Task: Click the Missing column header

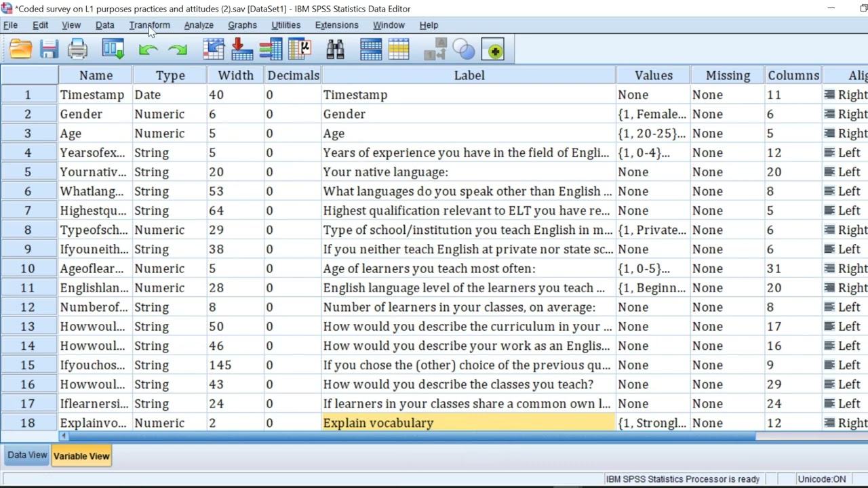Action: coord(728,75)
